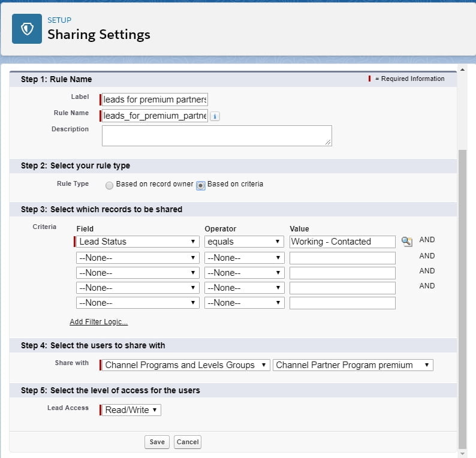Focus the second row Value field

pyautogui.click(x=342, y=258)
